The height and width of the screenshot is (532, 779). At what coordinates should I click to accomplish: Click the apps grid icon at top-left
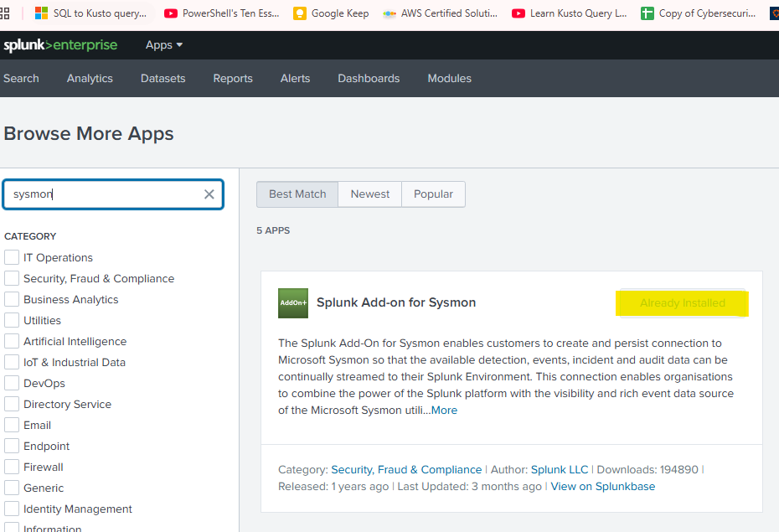7,13
